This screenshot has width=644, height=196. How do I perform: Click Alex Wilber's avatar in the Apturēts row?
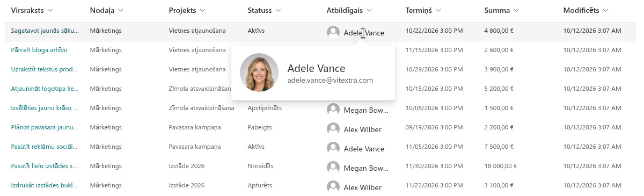pyautogui.click(x=333, y=187)
